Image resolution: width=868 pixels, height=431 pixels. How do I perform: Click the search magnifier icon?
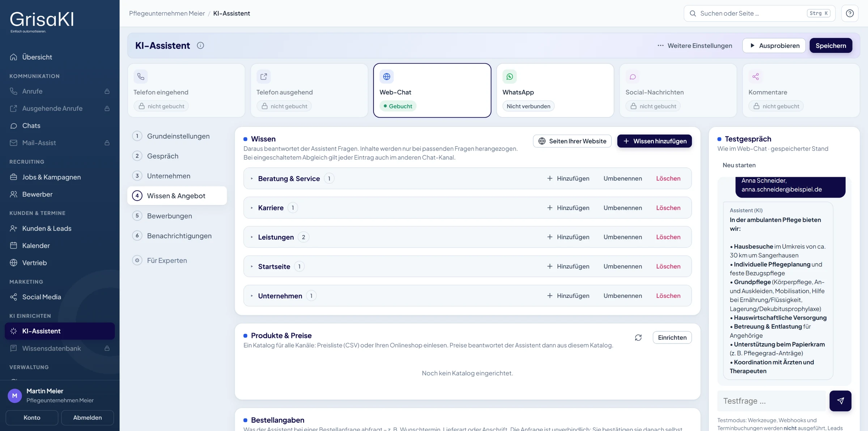[693, 13]
